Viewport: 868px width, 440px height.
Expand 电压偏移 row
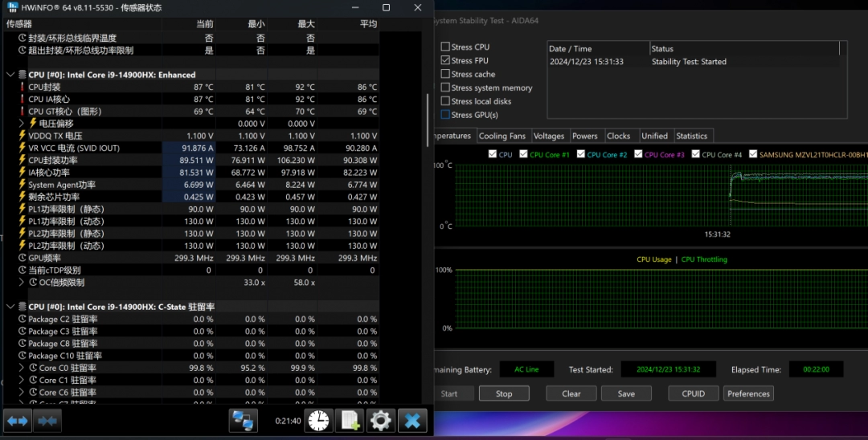click(x=22, y=124)
